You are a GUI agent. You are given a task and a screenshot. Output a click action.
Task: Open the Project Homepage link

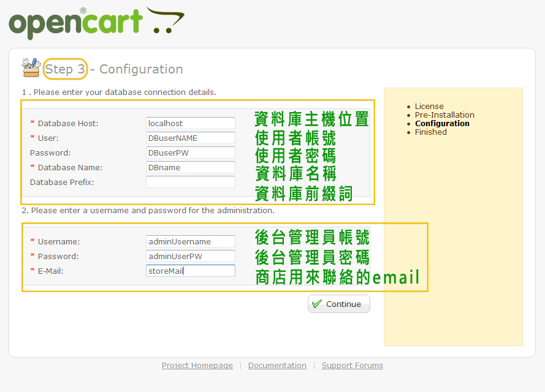[197, 365]
